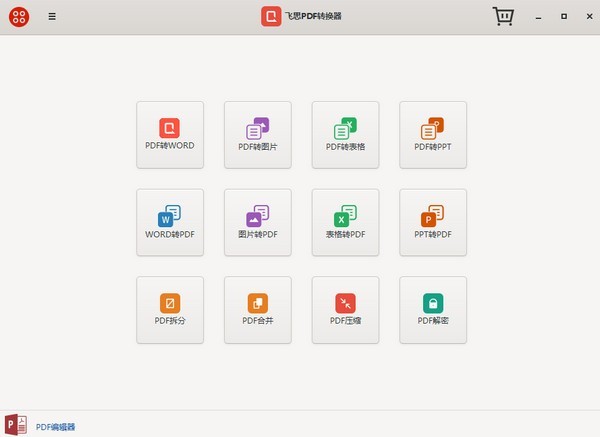Select the 图片转PDF conversion tile
Screen dimensions: 600x437
pyautogui.click(x=257, y=222)
